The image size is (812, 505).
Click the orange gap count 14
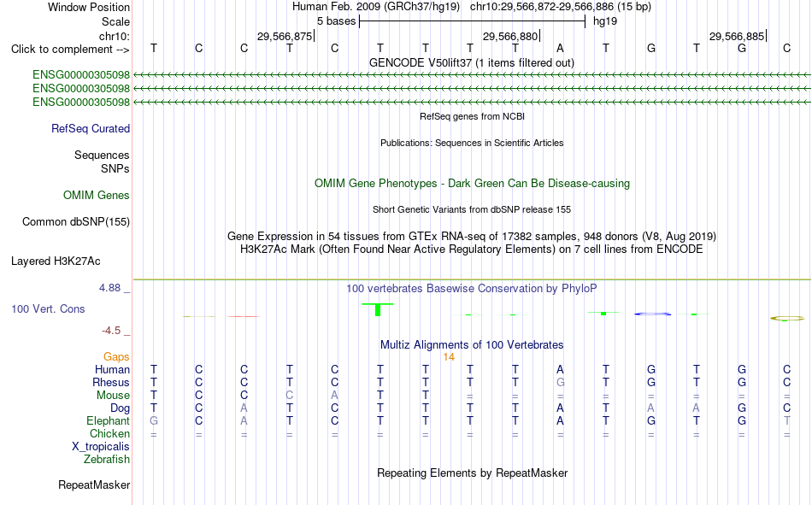pos(449,357)
